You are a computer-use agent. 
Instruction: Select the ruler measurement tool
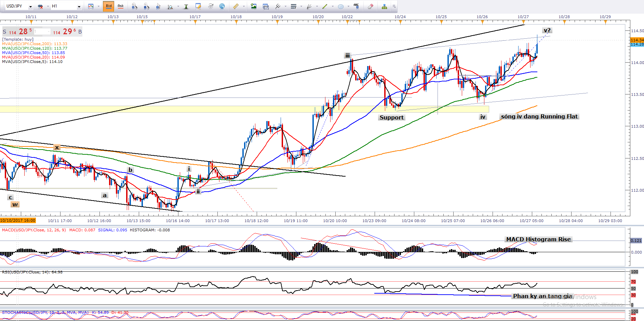236,6
